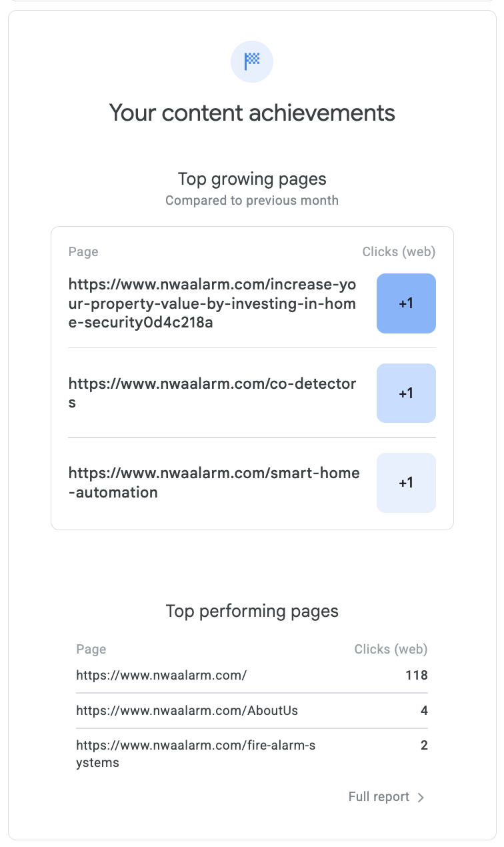
Task: Click the 118 clicks value
Action: [416, 675]
